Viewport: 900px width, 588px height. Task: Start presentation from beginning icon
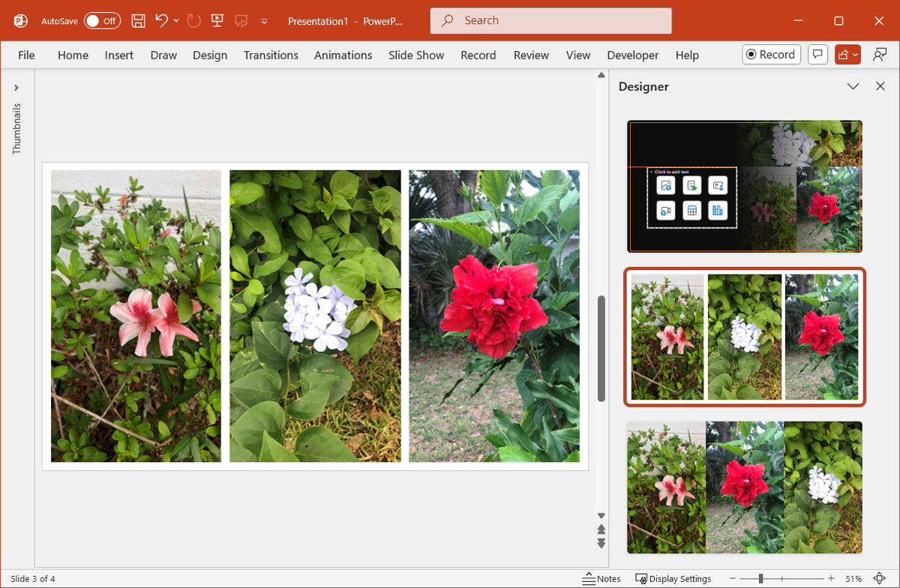pyautogui.click(x=217, y=21)
